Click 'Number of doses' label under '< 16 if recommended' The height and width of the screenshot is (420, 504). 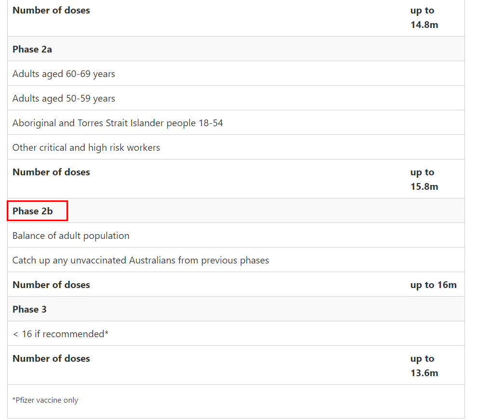(51, 358)
